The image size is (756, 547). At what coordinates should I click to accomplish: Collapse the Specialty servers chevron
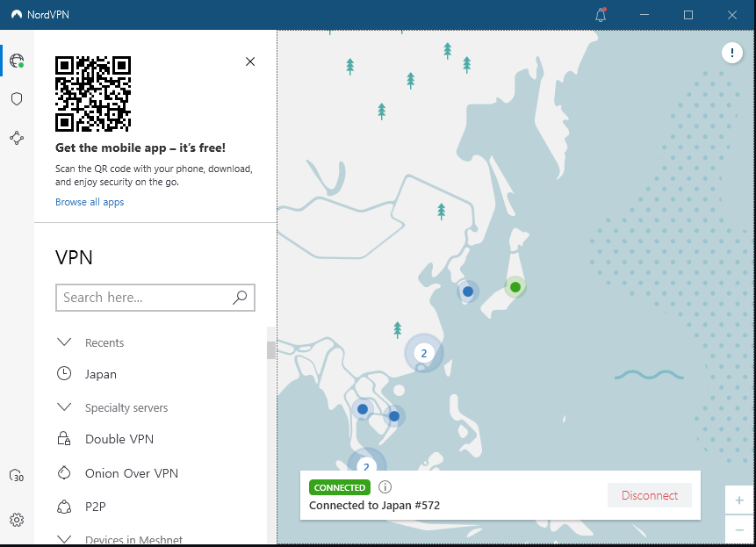(64, 407)
